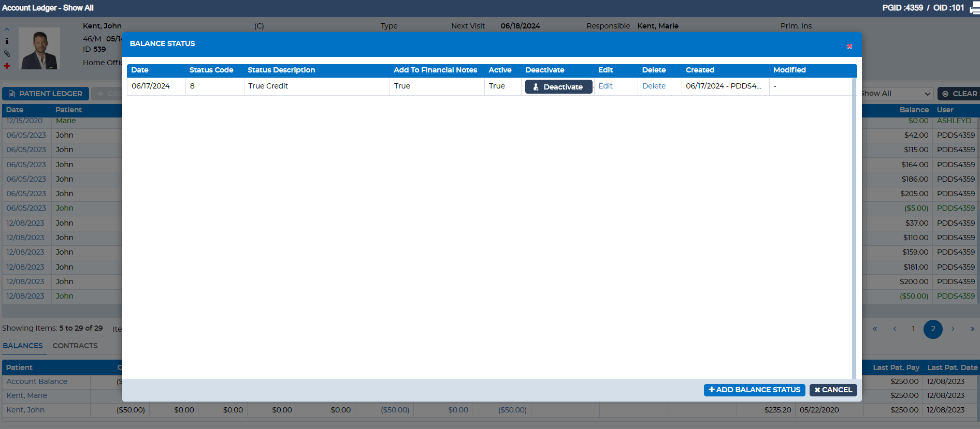Close the Balance Status dialog with red X
The width and height of the screenshot is (980, 429).
click(849, 47)
